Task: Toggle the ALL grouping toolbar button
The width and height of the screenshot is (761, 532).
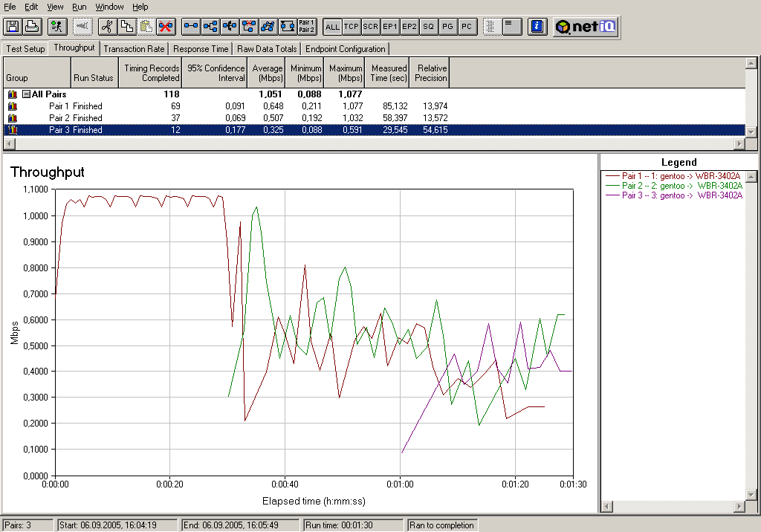Action: 332,27
